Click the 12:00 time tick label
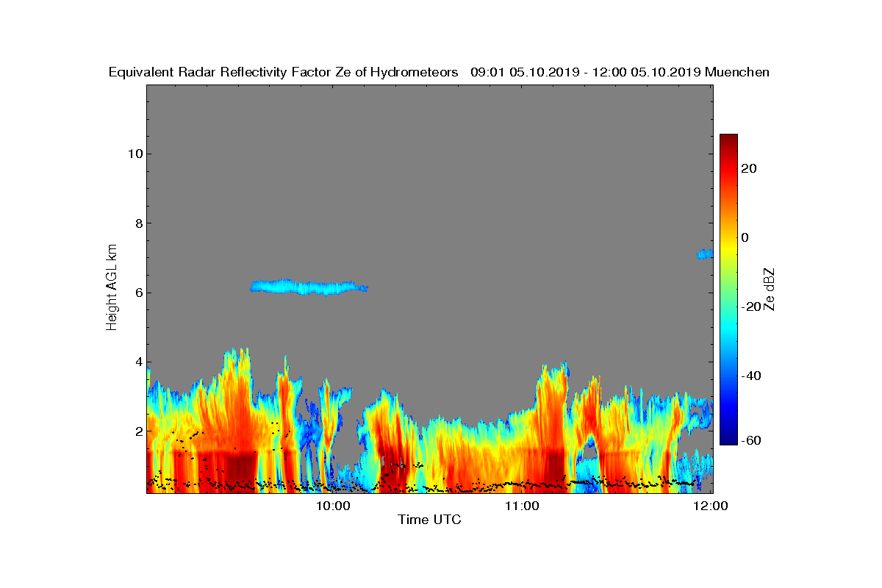The image size is (882, 588). pos(711,506)
